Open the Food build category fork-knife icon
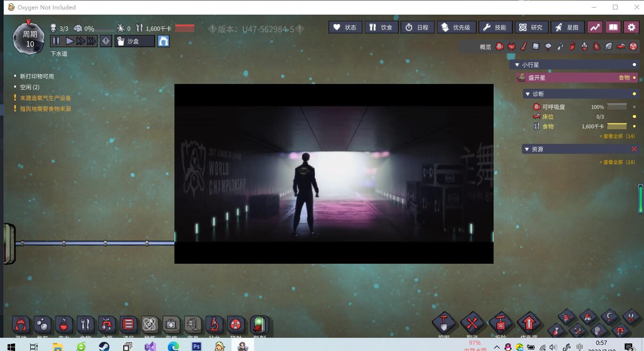Viewport: 644px width, 351px height. point(85,325)
